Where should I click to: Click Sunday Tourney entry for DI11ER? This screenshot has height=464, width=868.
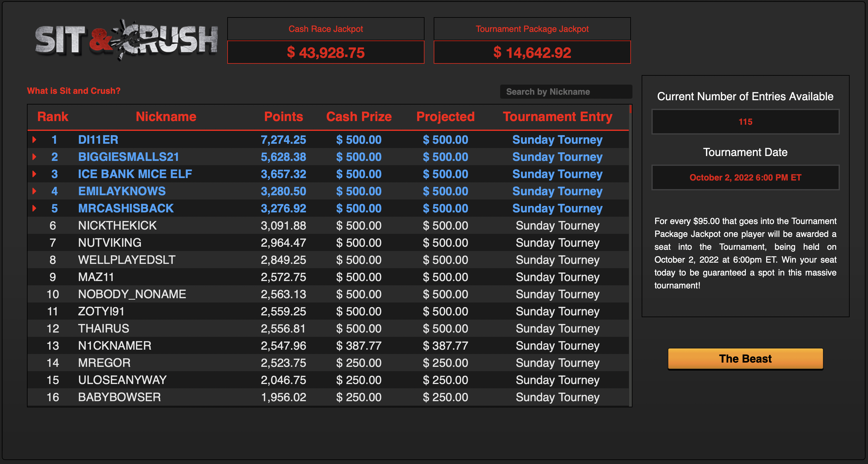coord(558,140)
